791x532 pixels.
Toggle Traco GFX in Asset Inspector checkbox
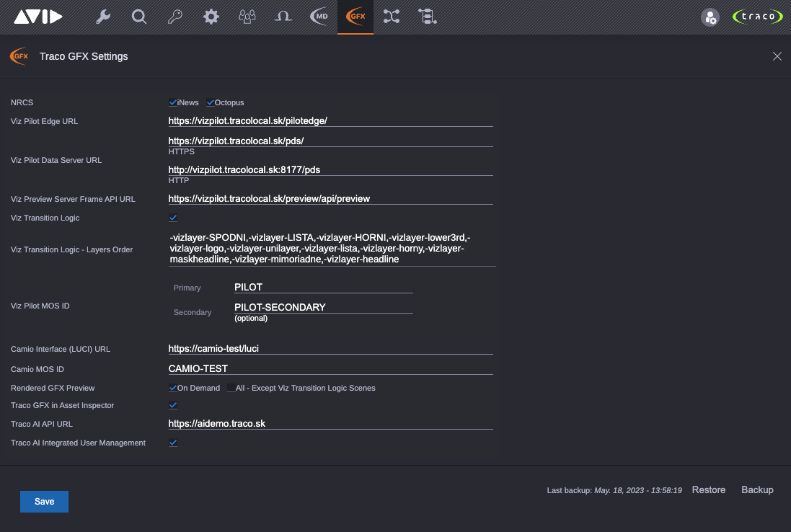(173, 405)
